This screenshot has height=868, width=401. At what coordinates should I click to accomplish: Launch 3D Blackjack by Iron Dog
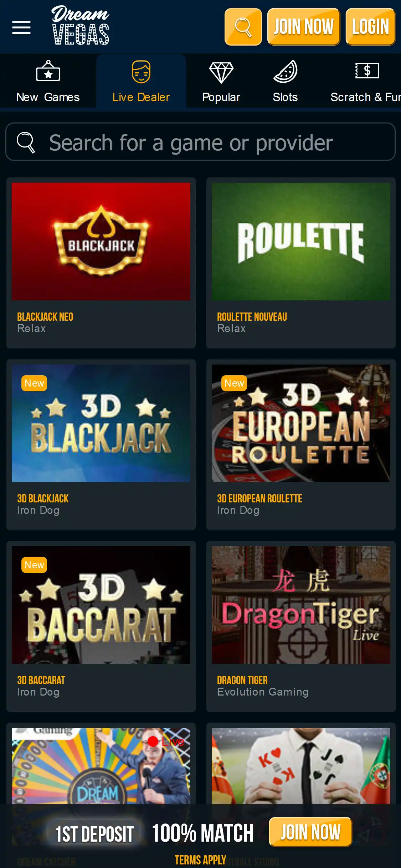coord(101,423)
